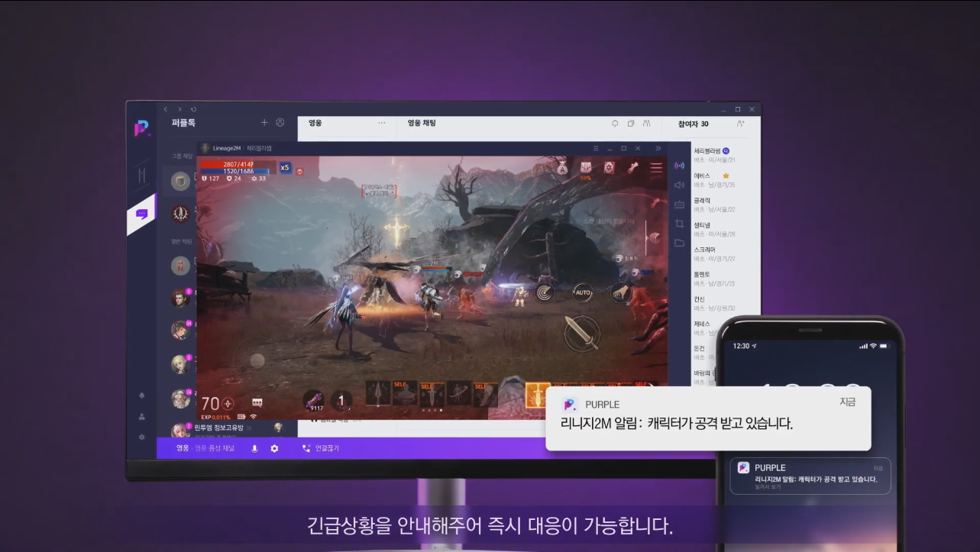The height and width of the screenshot is (552, 980).
Task: Open the Lineage2M game sidebar tab
Action: [141, 175]
